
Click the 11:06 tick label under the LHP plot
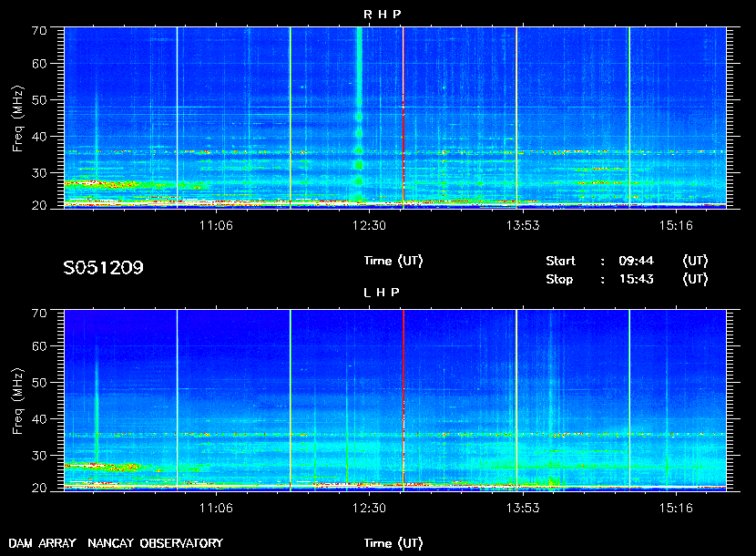pyautogui.click(x=216, y=508)
